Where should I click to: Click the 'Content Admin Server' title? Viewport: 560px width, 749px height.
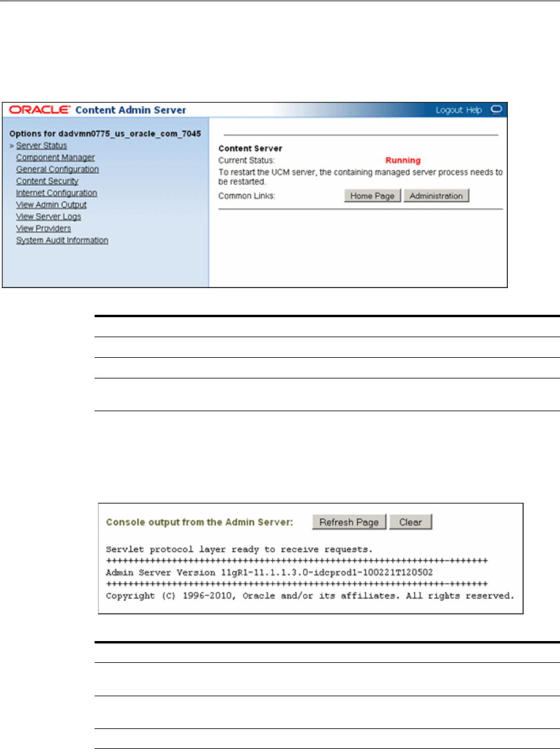[131, 110]
